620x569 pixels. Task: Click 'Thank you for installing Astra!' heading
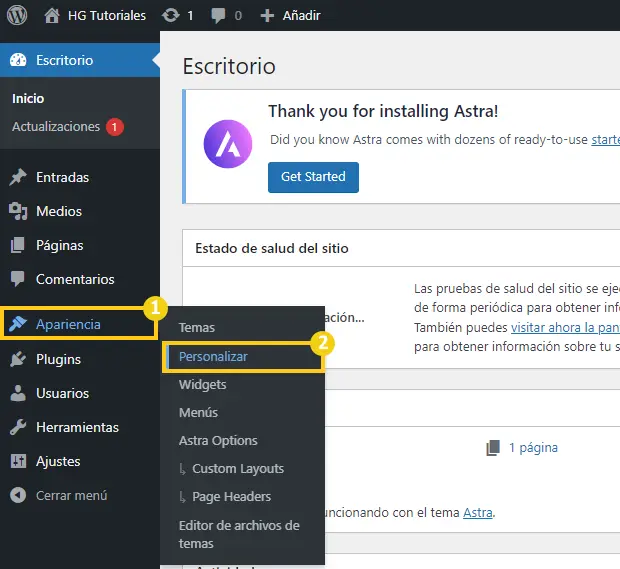[383, 111]
